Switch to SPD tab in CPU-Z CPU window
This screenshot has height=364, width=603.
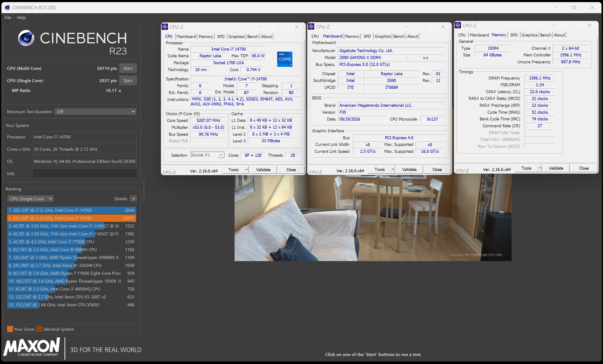221,37
